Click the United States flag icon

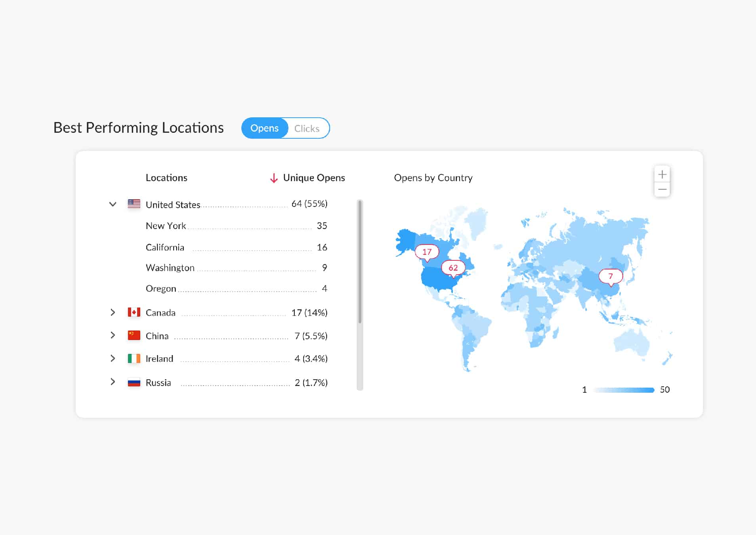[134, 204]
